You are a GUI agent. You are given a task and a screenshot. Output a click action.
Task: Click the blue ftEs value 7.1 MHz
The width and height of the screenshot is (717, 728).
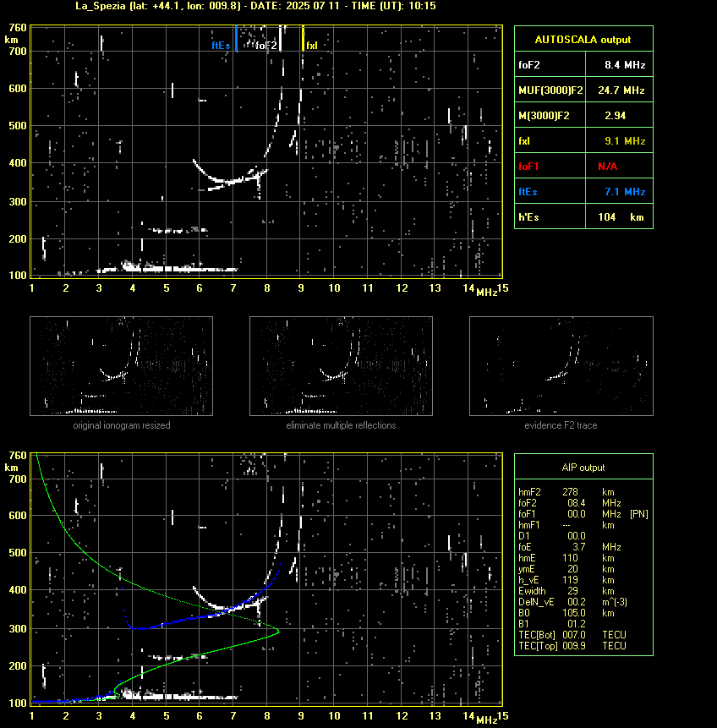[x=625, y=192]
